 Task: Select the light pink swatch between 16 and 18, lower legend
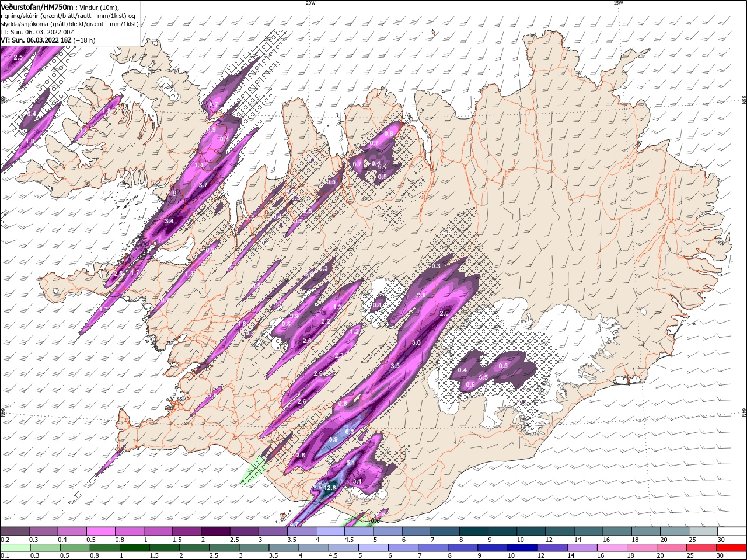pyautogui.click(x=612, y=548)
